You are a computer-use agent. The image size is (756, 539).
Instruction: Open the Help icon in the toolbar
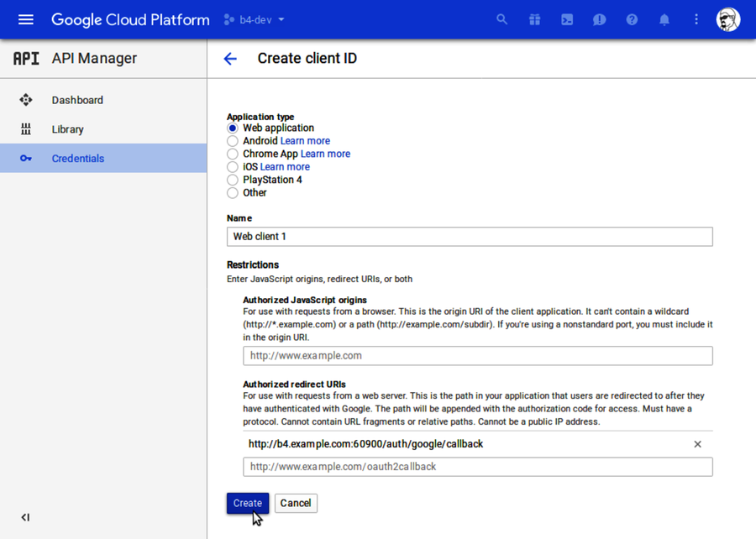(x=632, y=18)
